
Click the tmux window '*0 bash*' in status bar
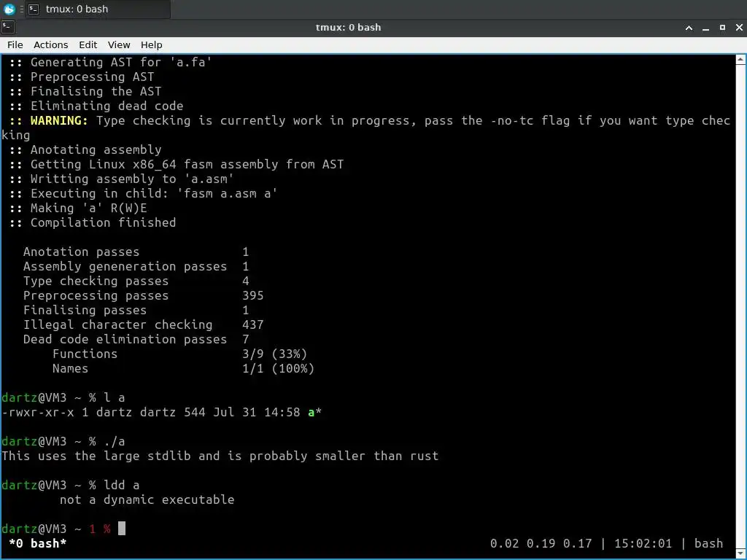(x=38, y=543)
